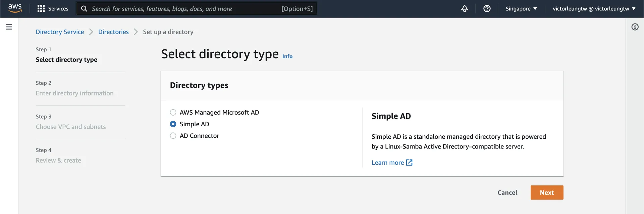
Task: Expand the Singapore region dropdown
Action: pos(521,9)
